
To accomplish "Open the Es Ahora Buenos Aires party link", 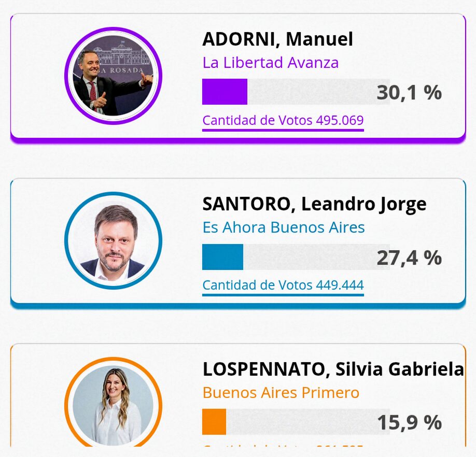I will 284,227.
